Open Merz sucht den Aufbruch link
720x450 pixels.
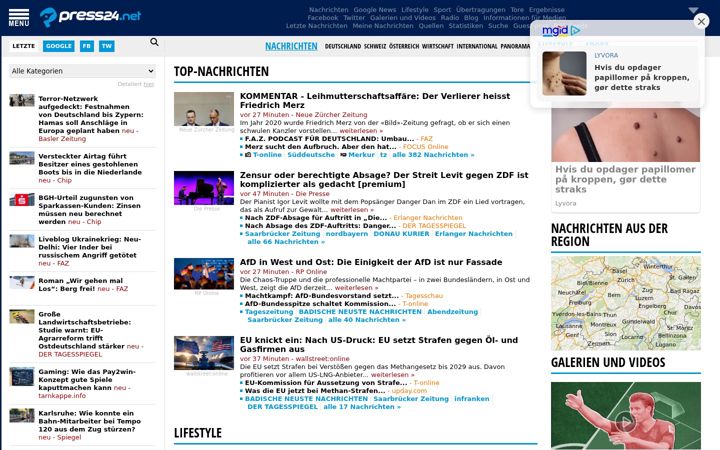[x=321, y=147]
